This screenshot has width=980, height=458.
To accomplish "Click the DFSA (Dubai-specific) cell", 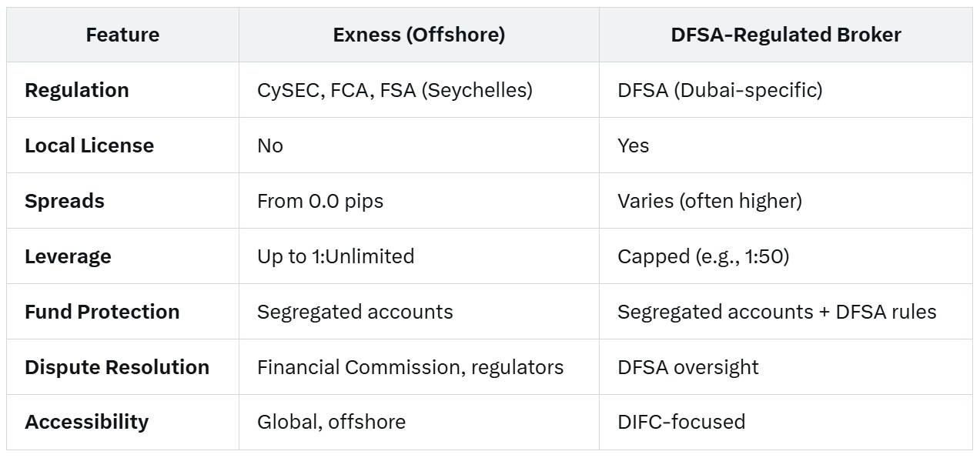I will (x=720, y=90).
